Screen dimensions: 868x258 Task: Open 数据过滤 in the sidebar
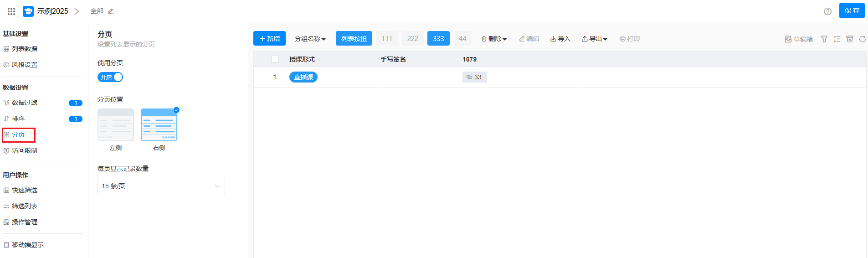tap(25, 103)
